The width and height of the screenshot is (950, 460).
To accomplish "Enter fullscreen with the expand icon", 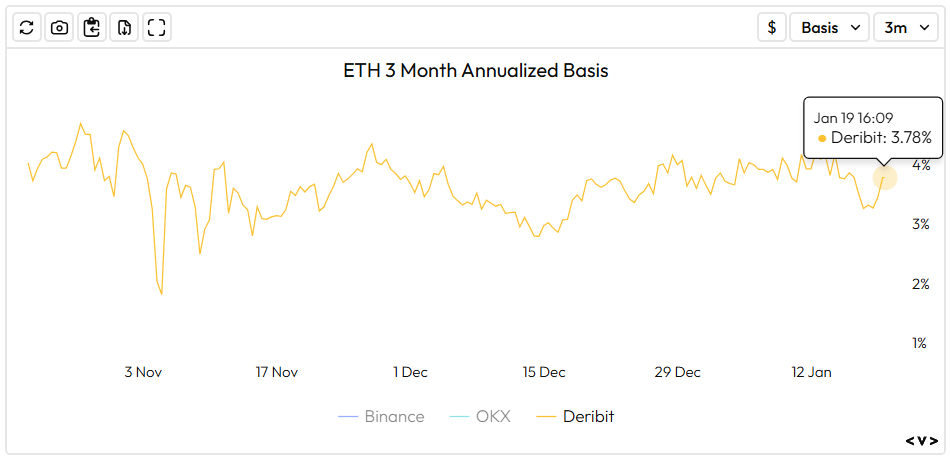I will click(156, 27).
